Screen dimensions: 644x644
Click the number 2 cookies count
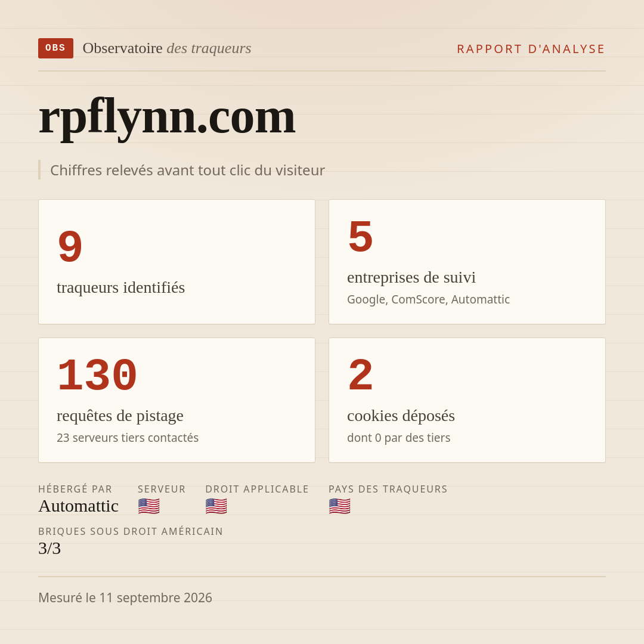[x=360, y=376]
